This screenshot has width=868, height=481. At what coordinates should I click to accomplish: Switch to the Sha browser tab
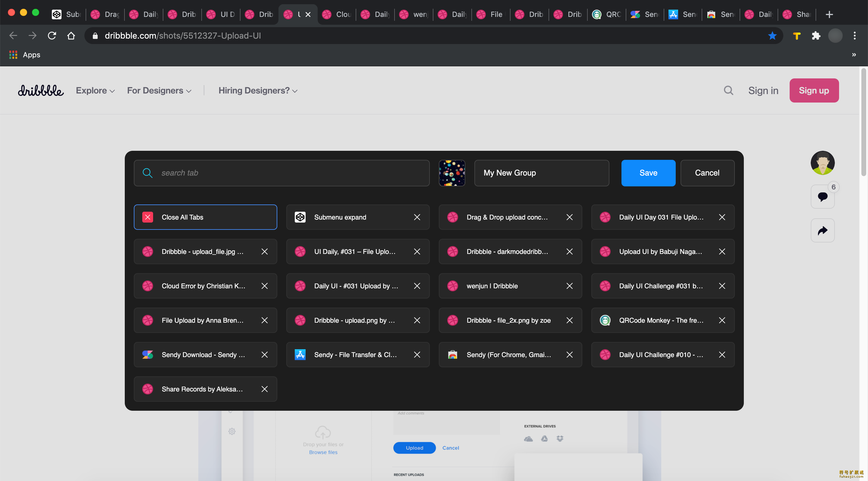(x=797, y=14)
